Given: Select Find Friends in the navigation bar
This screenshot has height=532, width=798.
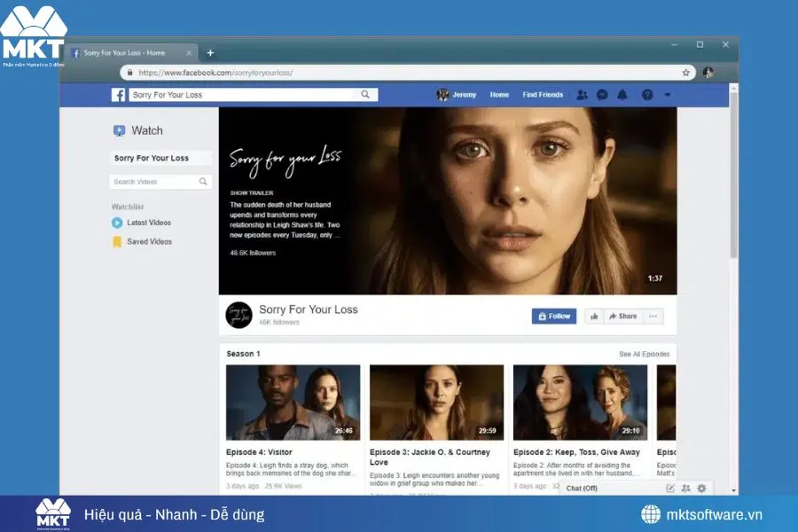Looking at the screenshot, I should tap(542, 94).
